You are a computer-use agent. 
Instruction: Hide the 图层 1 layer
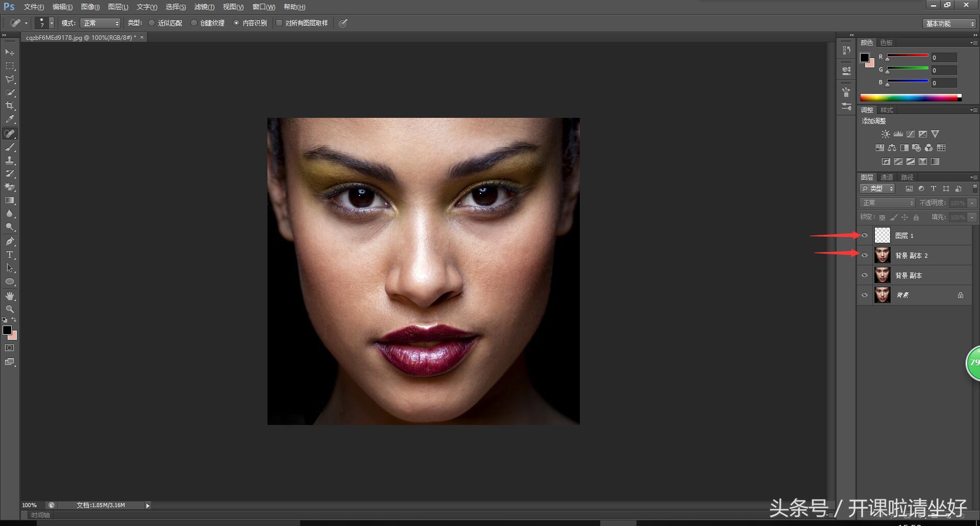coord(865,235)
